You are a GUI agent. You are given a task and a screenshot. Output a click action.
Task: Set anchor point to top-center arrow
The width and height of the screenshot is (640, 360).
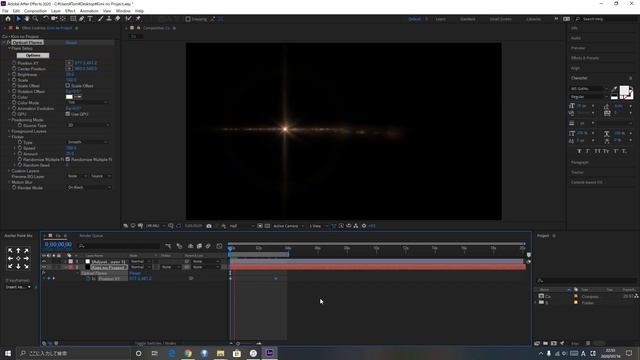[x=18, y=251]
